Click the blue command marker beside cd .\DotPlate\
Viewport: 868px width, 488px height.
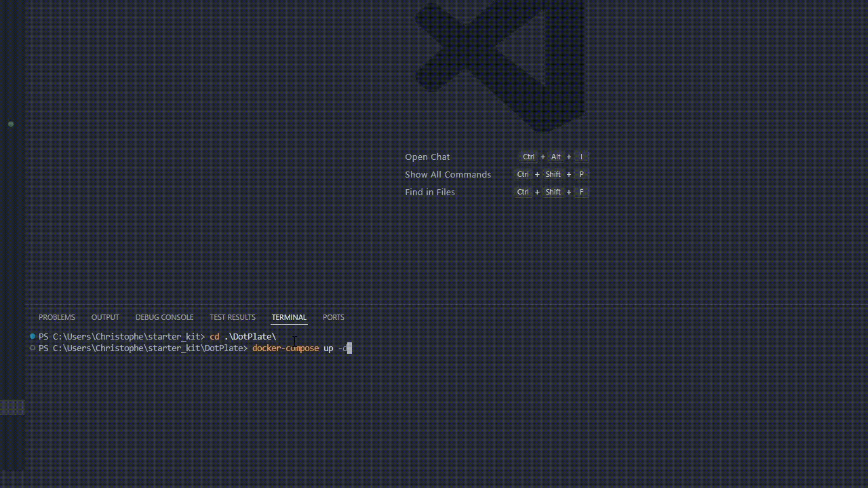32,336
